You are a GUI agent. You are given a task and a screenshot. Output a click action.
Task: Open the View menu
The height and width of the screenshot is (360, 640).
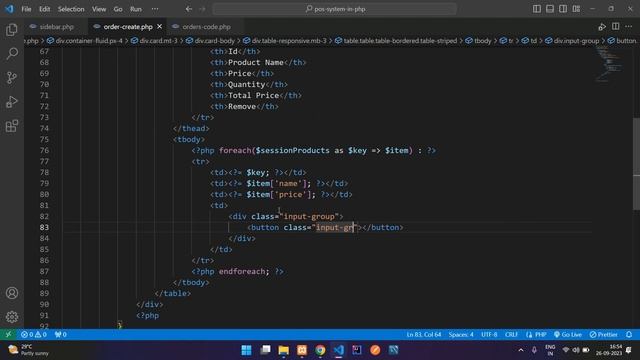(x=99, y=9)
